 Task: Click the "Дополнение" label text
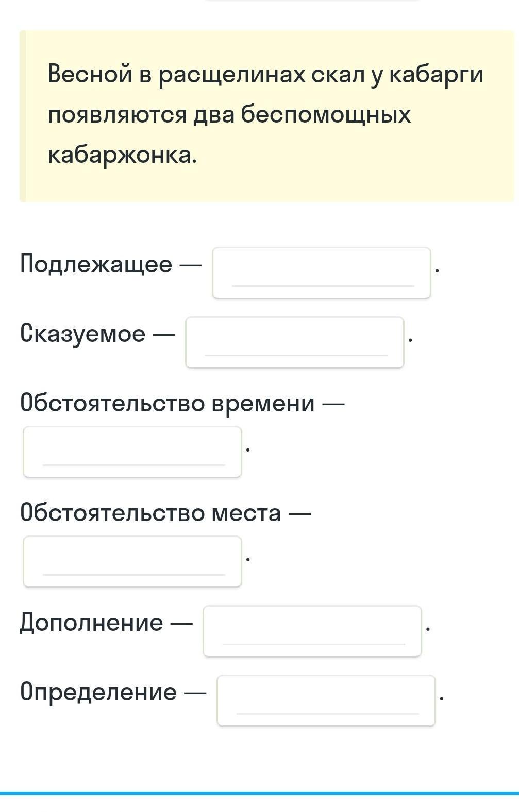tap(92, 623)
